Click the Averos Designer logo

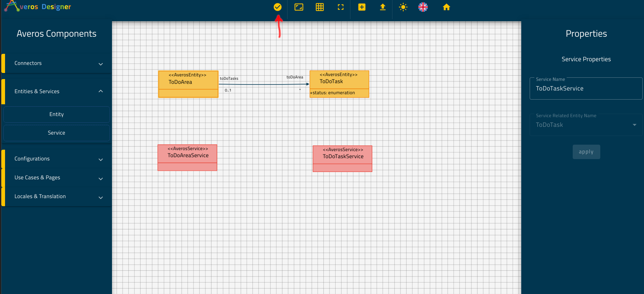click(x=38, y=6)
